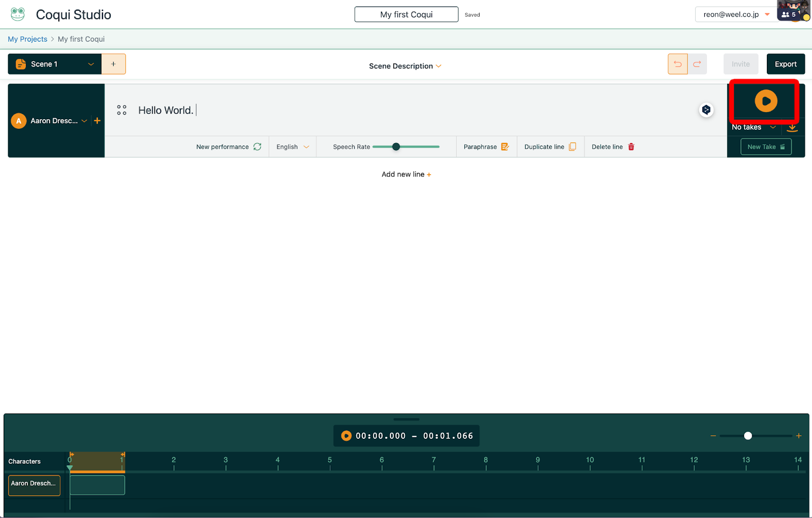This screenshot has height=518, width=812.
Task: Click the green playhead marker at 0
Action: tap(70, 468)
